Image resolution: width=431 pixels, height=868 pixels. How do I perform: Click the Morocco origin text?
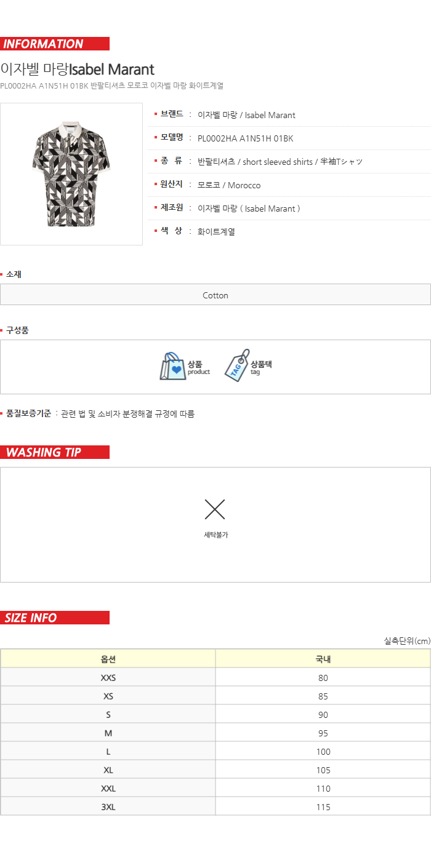[244, 185]
